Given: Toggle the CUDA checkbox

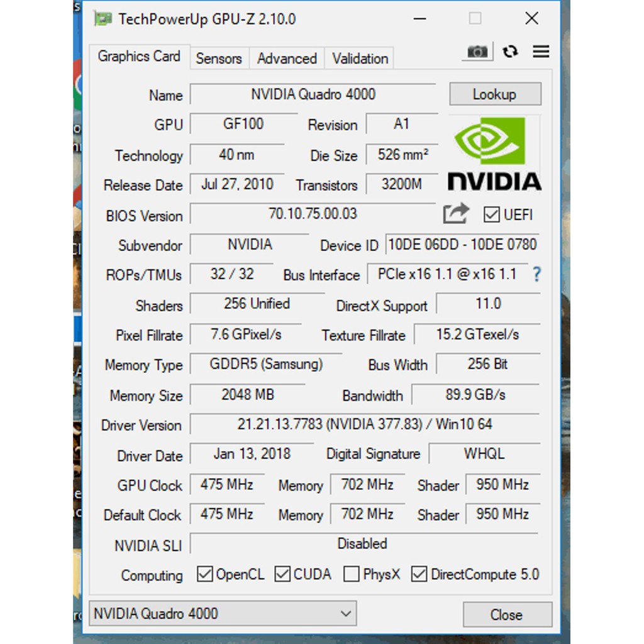Looking at the screenshot, I should tap(282, 574).
